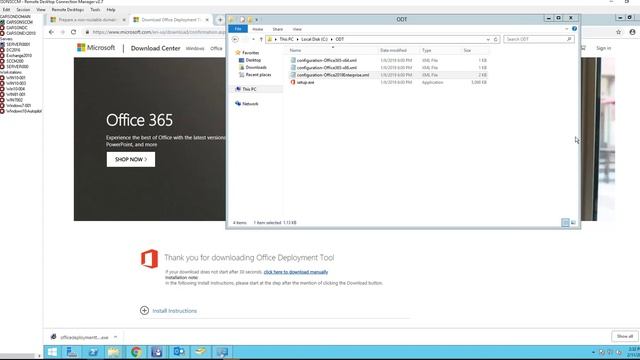Open the Session menu
This screenshot has height=360, width=640.
coord(23,9)
